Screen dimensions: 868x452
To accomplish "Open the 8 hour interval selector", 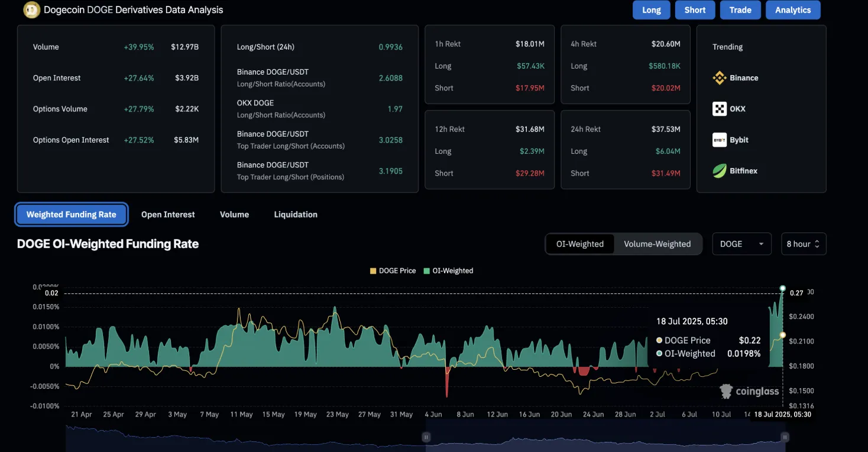I will 803,243.
